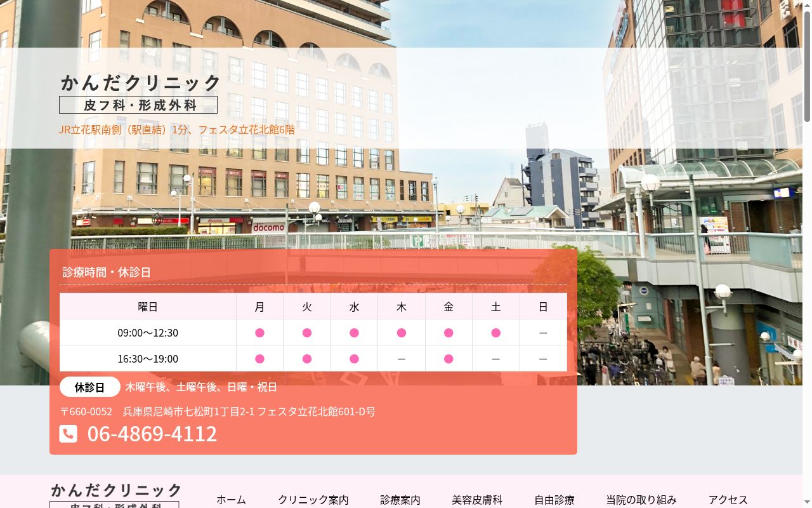Viewport: 812px width, 508px height.
Task: Click the address line 〒660-0052 兵庫県尼崎市
Action: tap(218, 411)
